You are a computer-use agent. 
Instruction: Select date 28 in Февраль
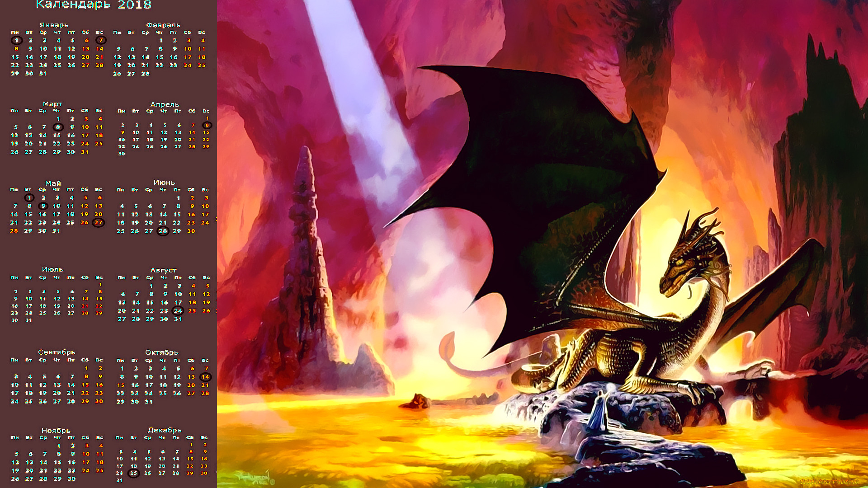145,74
